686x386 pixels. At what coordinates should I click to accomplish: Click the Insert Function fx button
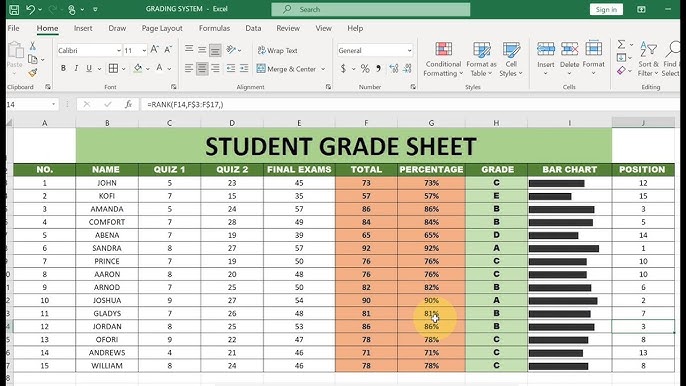[128, 104]
